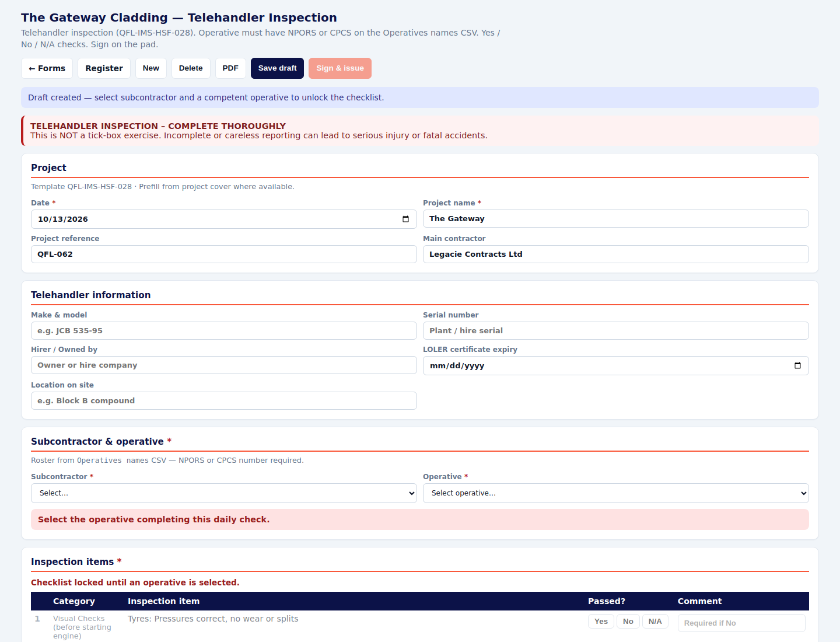Click the 'Category' column header
This screenshot has width=840, height=642.
pos(74,601)
